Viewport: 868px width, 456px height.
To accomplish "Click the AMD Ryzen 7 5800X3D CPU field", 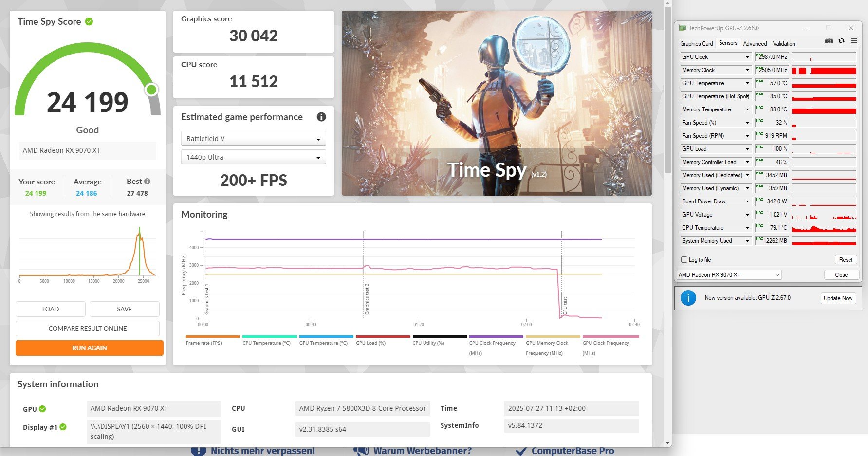I will (x=362, y=408).
